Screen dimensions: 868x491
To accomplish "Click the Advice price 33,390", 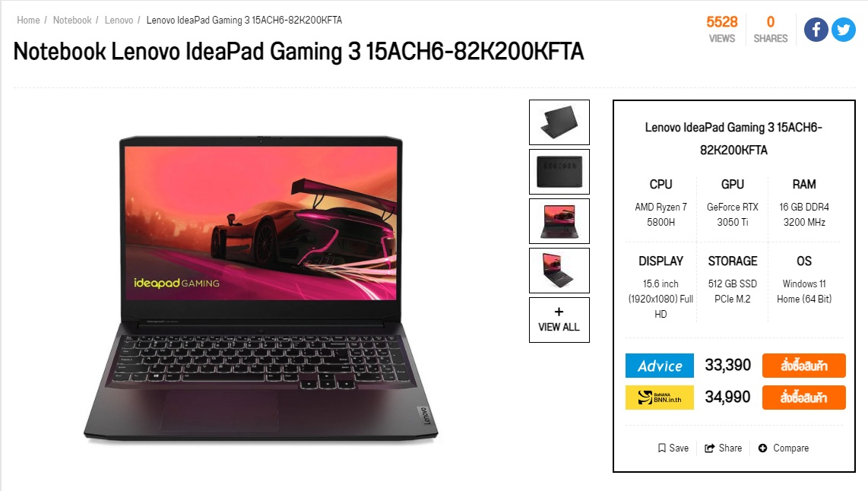I will click(727, 365).
